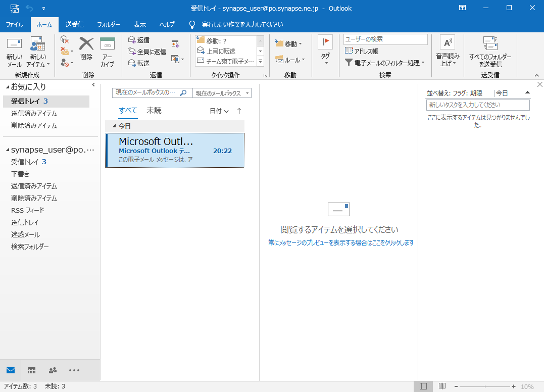Viewport: 544px width, 392px height.
Task: Click すべてのフォルダーを送受信
Action: click(490, 52)
